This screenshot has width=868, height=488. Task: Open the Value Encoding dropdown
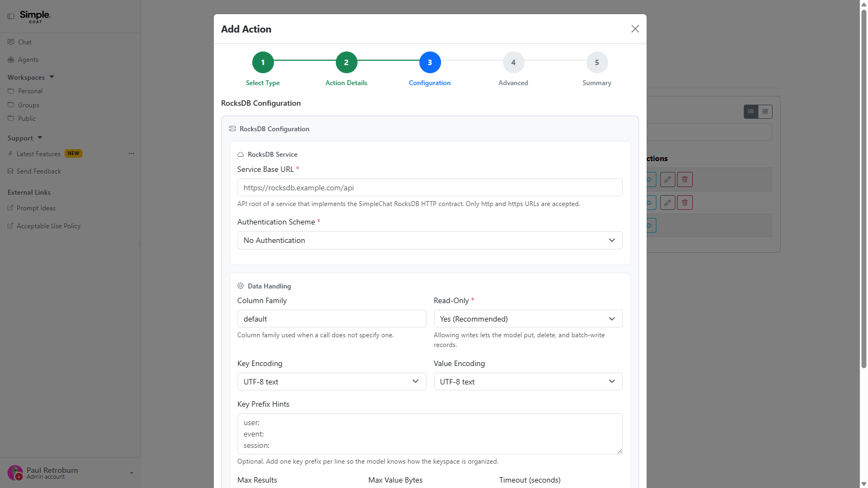528,382
